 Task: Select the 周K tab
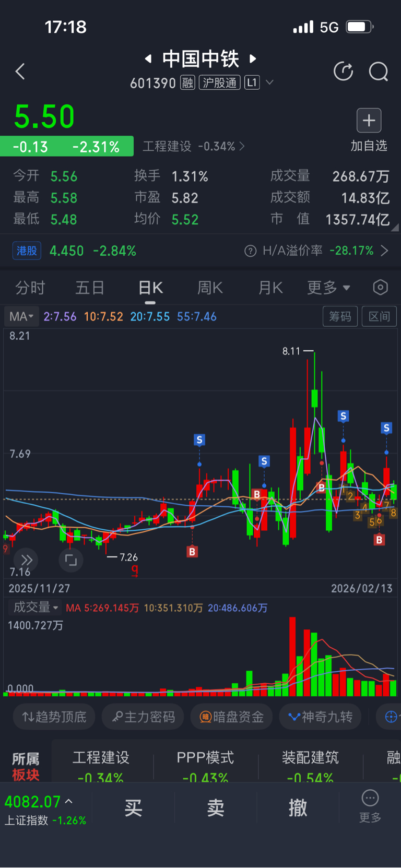tap(210, 288)
